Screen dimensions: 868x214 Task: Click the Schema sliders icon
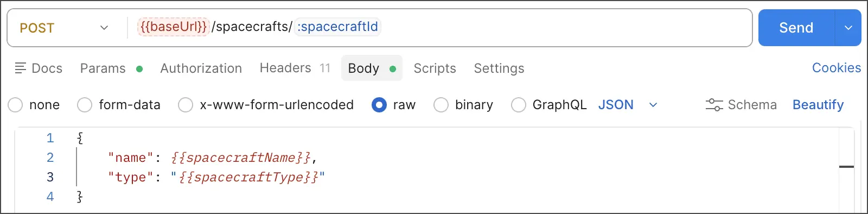point(714,105)
